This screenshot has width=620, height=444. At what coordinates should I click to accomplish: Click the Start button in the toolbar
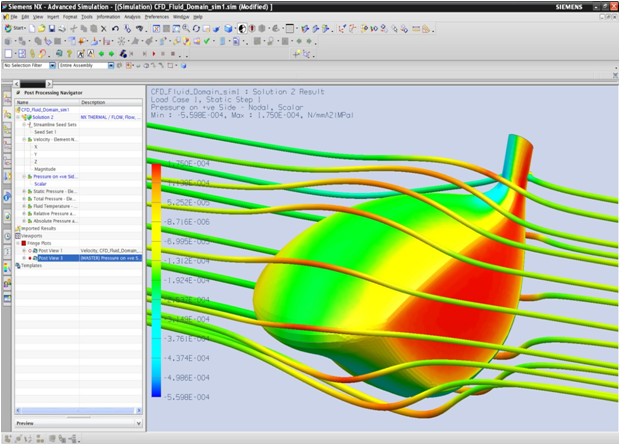[x=13, y=28]
